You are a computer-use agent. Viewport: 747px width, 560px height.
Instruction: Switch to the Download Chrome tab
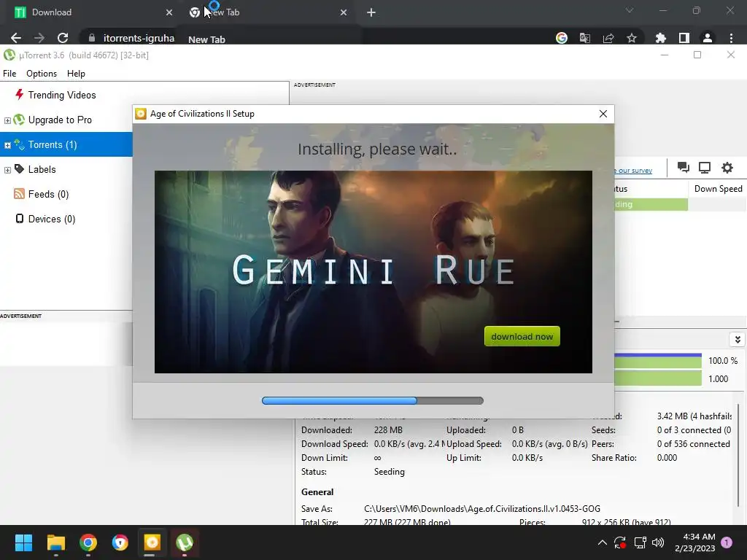click(x=90, y=12)
